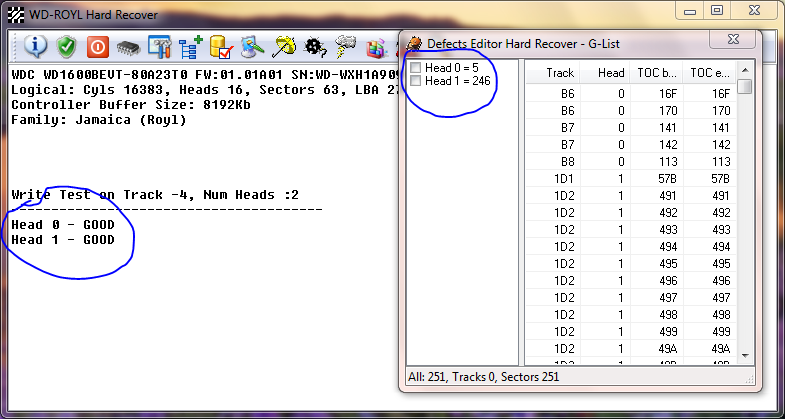Viewport: 785px width, 419px height.
Task: Select TOC begin cell 493
Action: tap(656, 229)
